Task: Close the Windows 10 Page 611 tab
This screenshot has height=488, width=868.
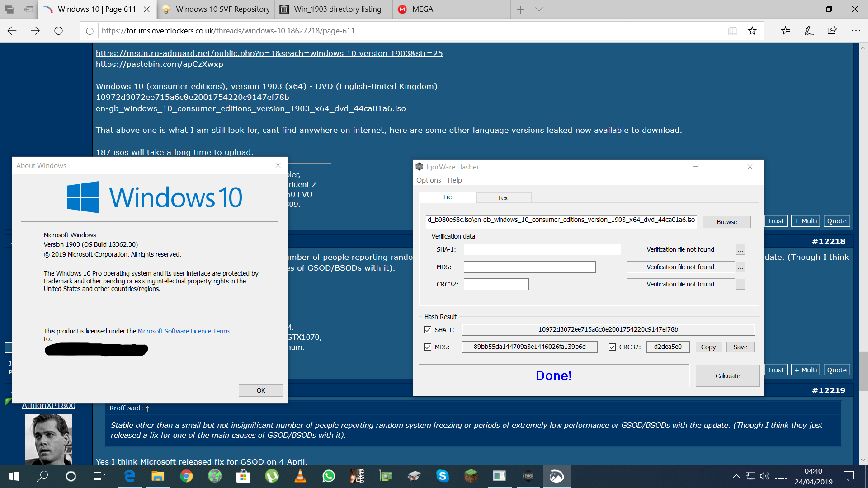Action: point(146,9)
